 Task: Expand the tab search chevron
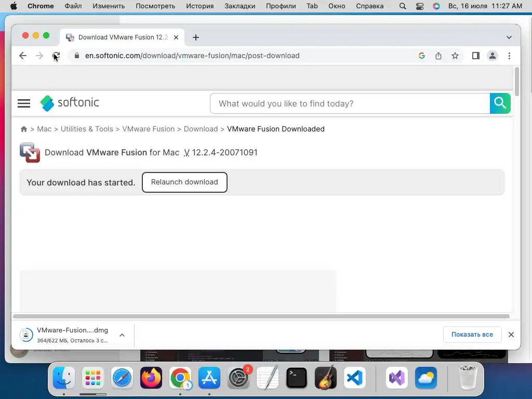point(509,37)
